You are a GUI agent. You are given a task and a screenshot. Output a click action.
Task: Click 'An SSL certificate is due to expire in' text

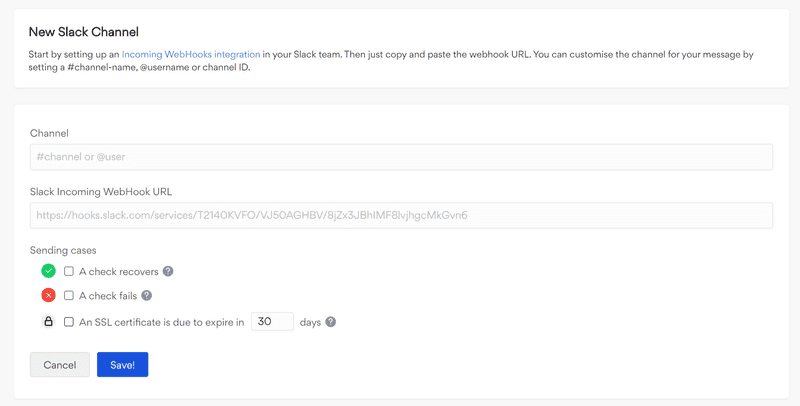(x=162, y=322)
